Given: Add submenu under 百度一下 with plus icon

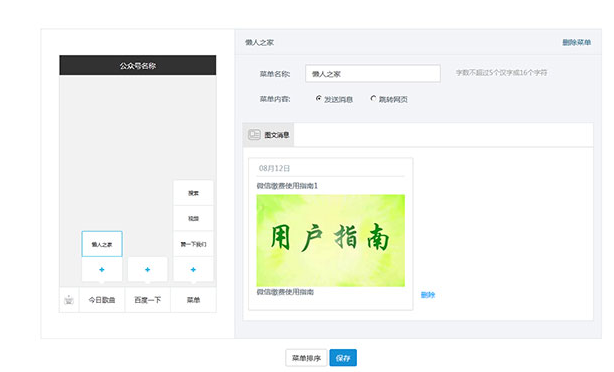Looking at the screenshot, I should [x=148, y=269].
